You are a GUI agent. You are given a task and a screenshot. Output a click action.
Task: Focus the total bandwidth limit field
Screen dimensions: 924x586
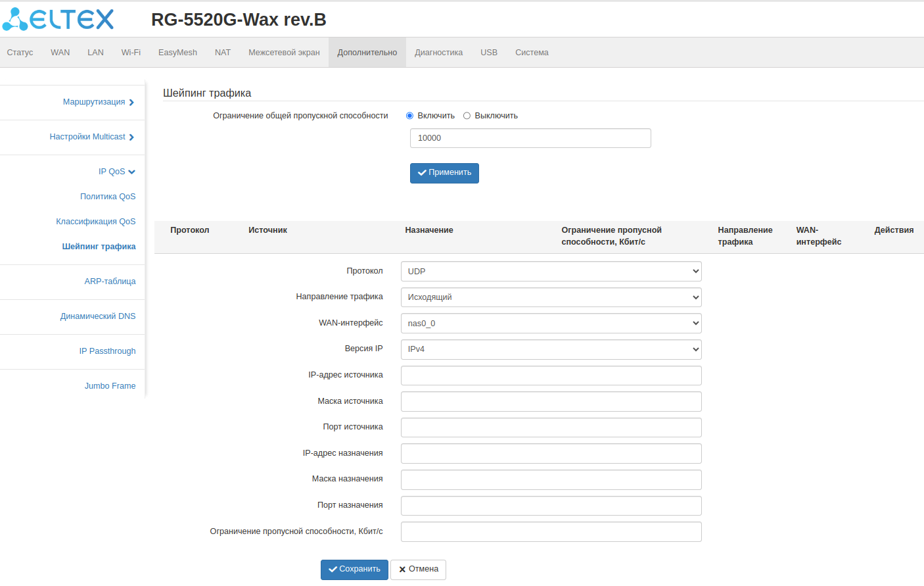[x=530, y=138]
